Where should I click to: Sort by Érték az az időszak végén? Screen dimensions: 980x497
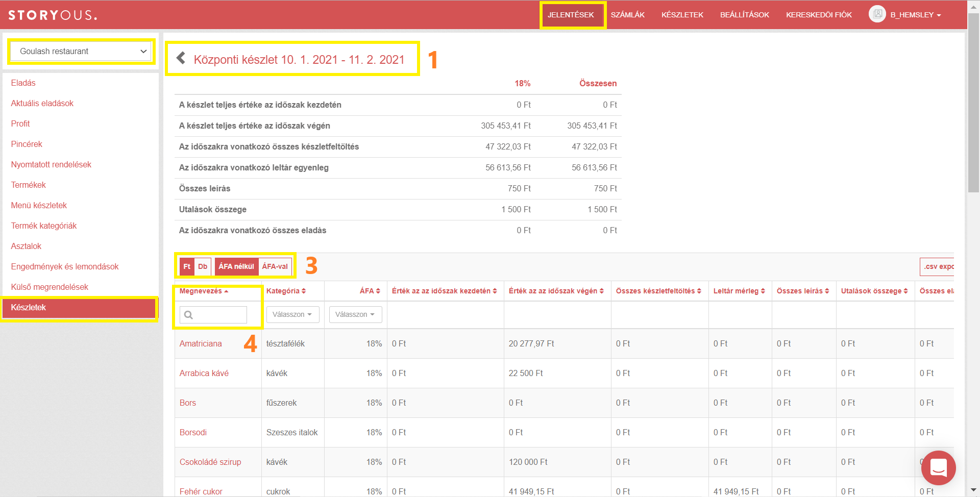pyautogui.click(x=556, y=291)
